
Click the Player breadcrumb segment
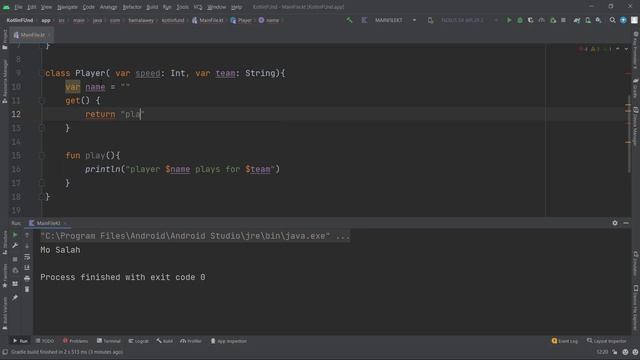(241, 20)
